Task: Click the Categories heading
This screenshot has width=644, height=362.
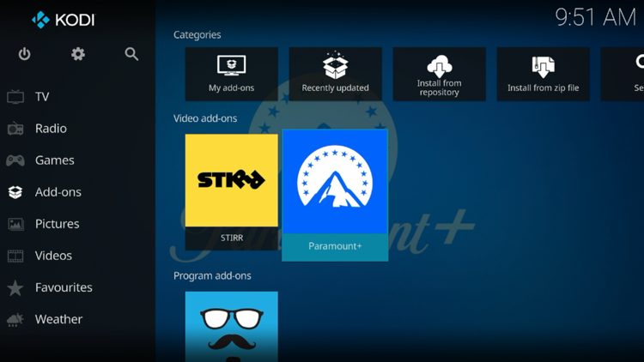Action: pos(197,35)
